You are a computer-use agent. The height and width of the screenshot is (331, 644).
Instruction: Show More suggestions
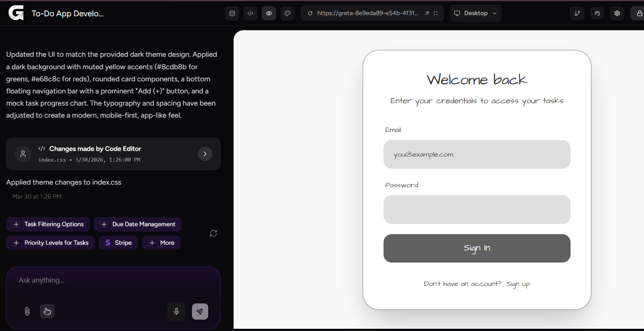[x=161, y=243]
